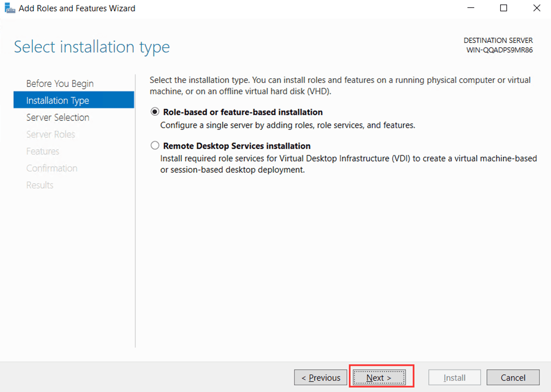
Task: Click the wizard icon in title bar
Action: tap(9, 8)
